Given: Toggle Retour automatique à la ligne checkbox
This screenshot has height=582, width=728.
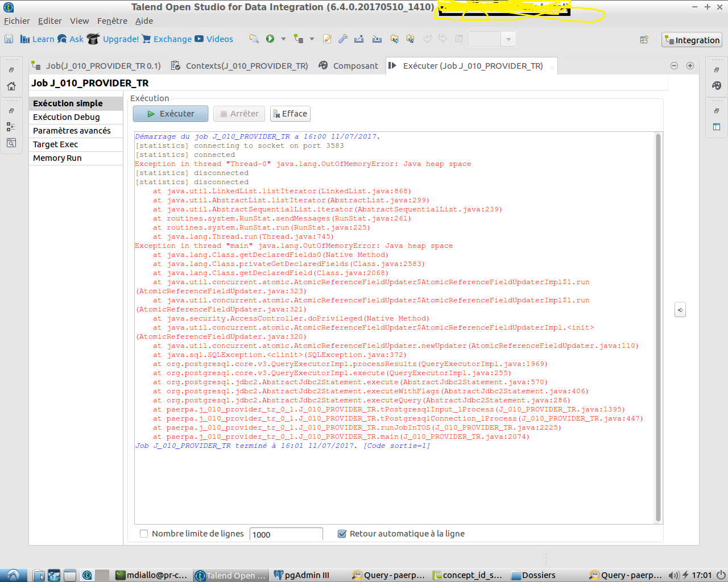Looking at the screenshot, I should tap(342, 534).
